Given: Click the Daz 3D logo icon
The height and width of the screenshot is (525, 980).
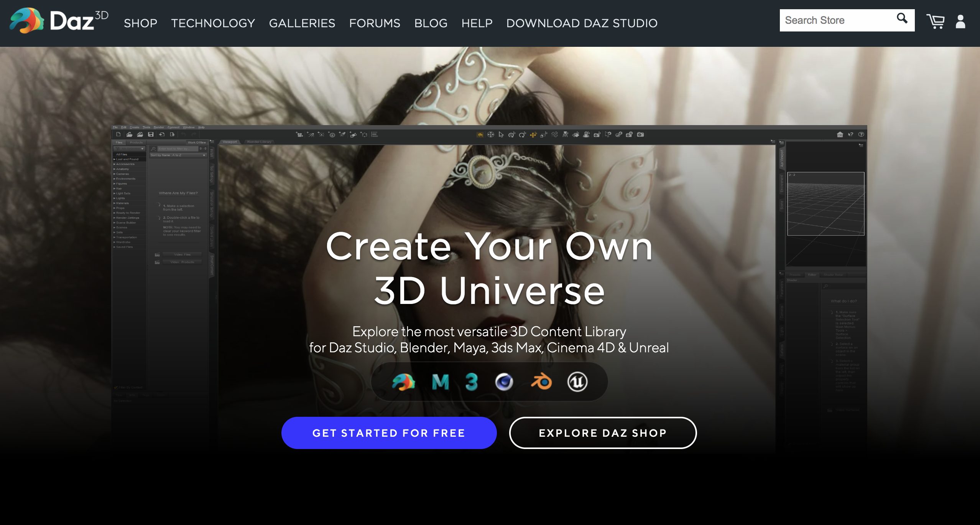Looking at the screenshot, I should pyautogui.click(x=26, y=21).
